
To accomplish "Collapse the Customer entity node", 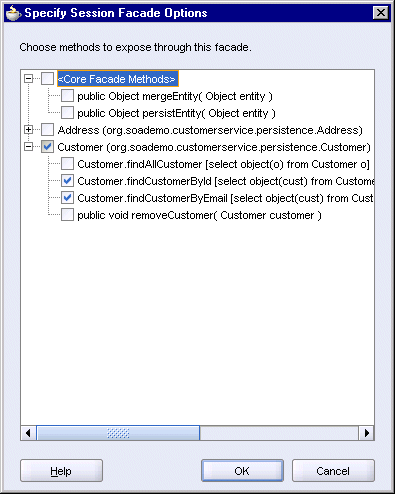I will pyautogui.click(x=29, y=147).
